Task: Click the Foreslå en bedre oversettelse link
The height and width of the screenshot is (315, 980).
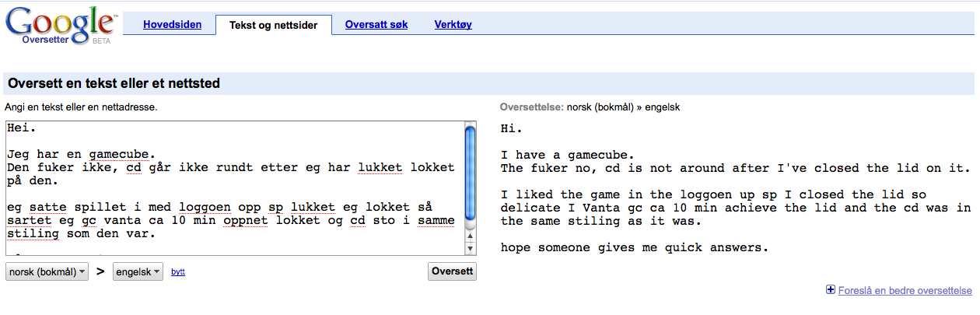Action: 905,290
